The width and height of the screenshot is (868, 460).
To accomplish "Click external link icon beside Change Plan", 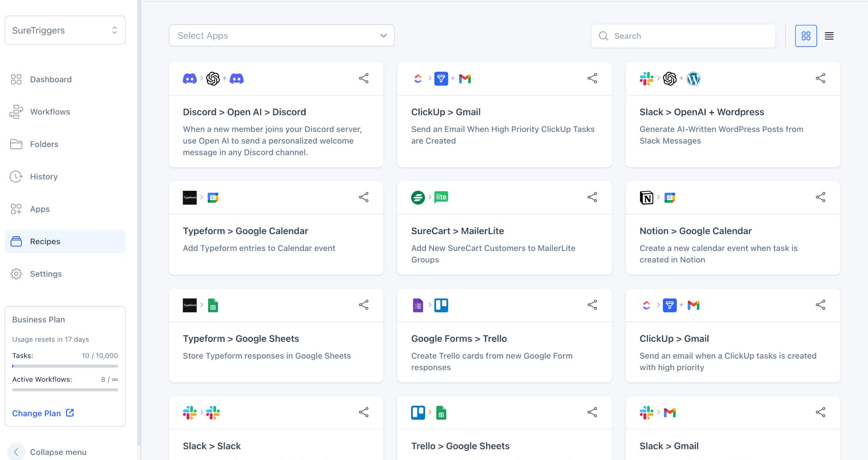I will coord(70,413).
